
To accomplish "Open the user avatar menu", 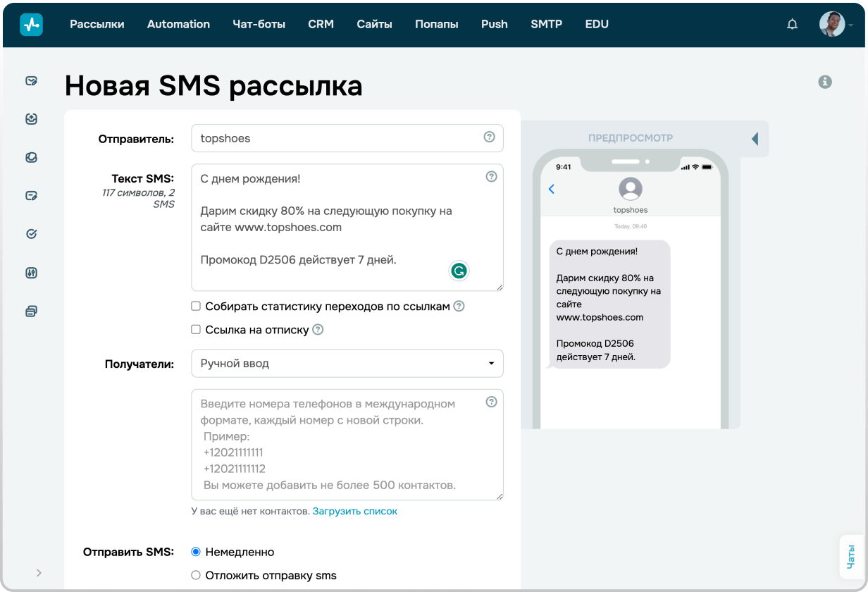I will coord(831,24).
